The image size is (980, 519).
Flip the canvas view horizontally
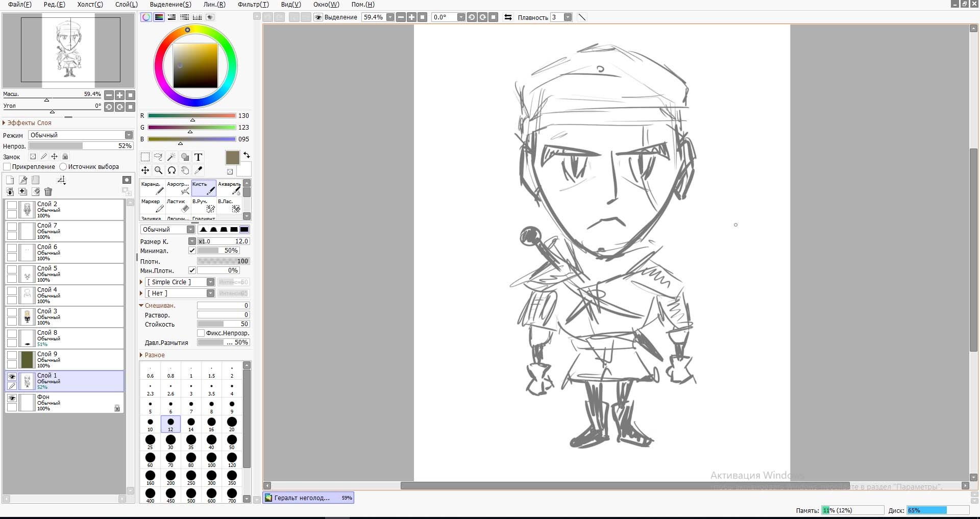(508, 17)
